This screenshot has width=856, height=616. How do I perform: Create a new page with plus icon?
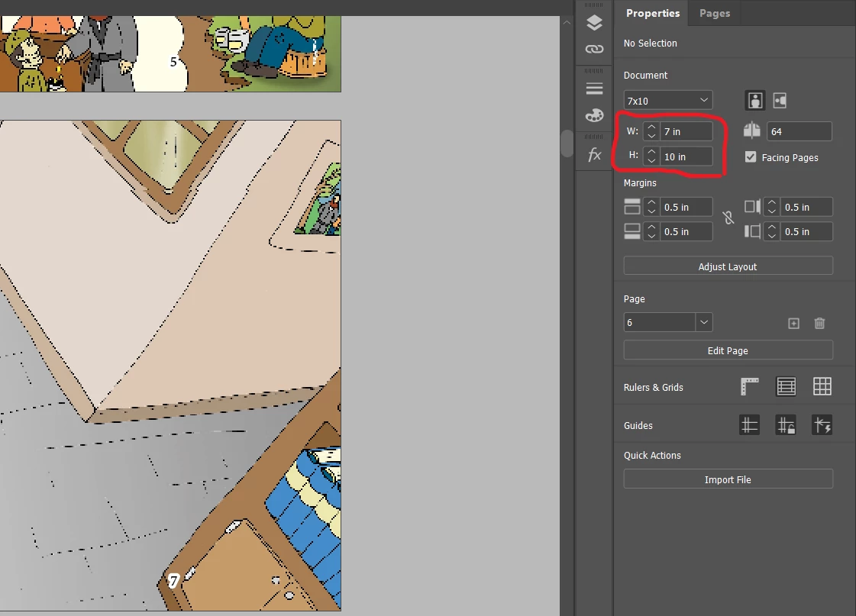coord(793,324)
